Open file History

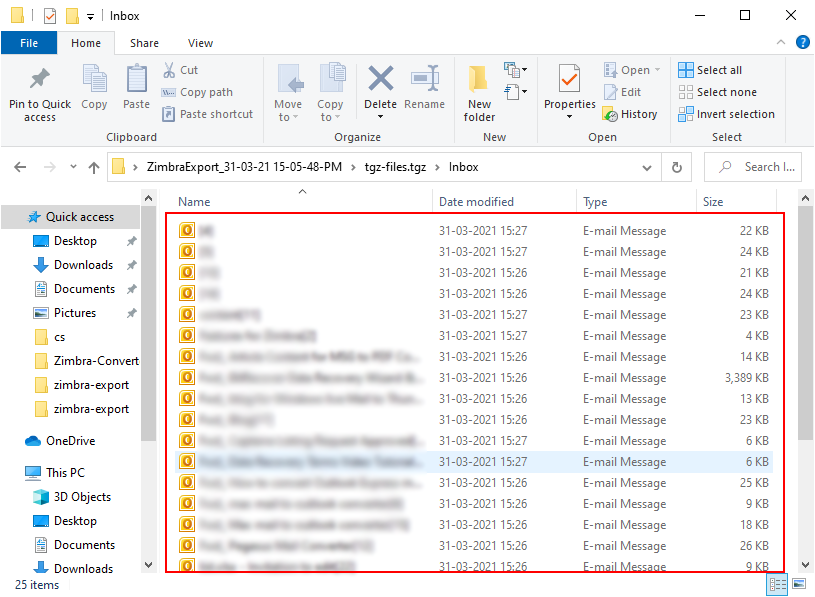tap(630, 114)
